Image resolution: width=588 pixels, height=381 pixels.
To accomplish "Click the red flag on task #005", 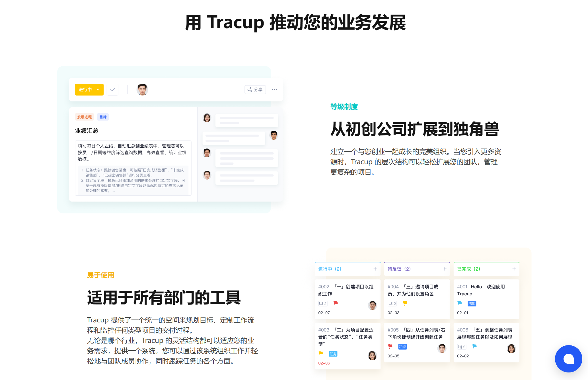I will coord(390,347).
